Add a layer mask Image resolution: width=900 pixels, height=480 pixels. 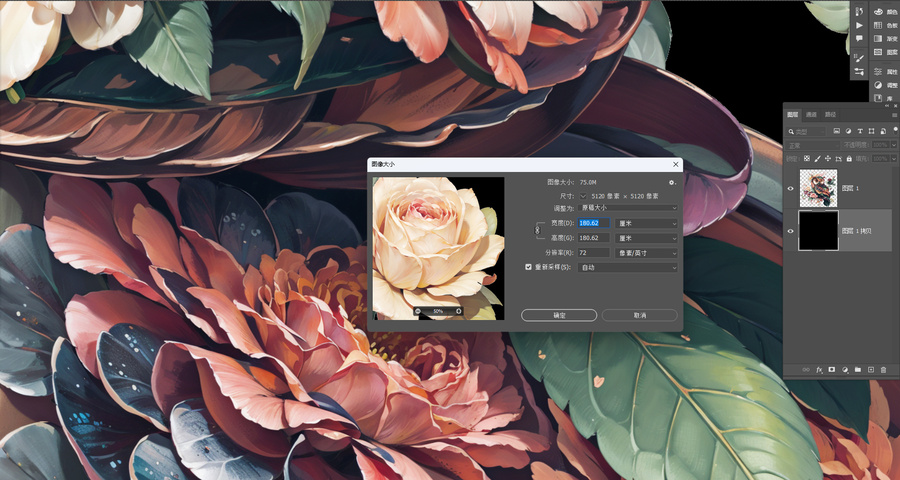click(x=832, y=370)
